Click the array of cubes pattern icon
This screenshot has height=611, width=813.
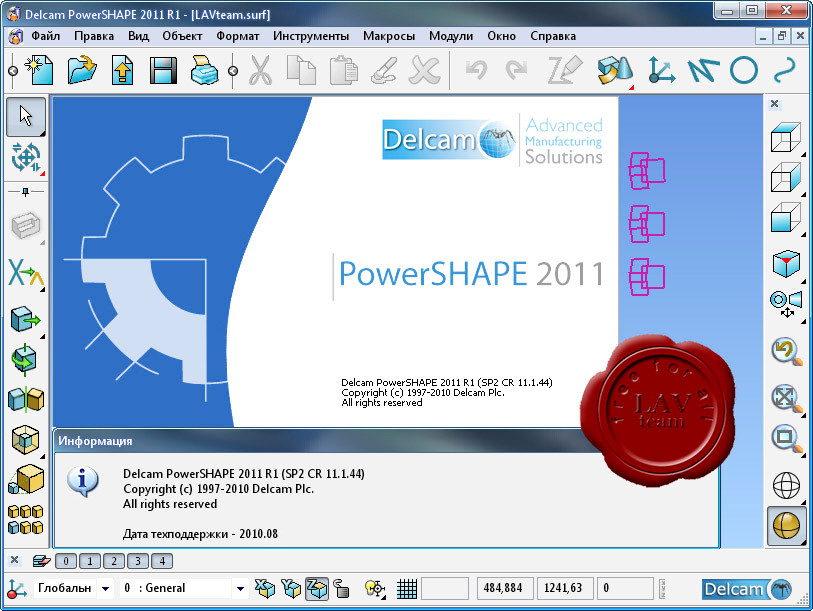(x=25, y=520)
